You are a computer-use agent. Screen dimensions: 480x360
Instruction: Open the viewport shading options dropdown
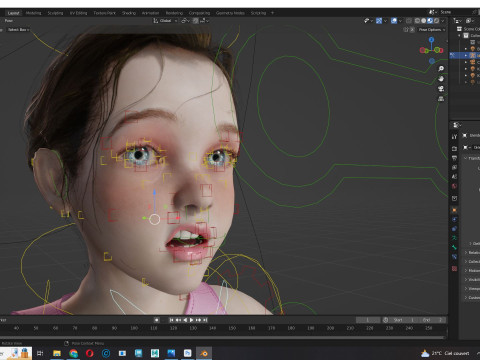click(443, 21)
